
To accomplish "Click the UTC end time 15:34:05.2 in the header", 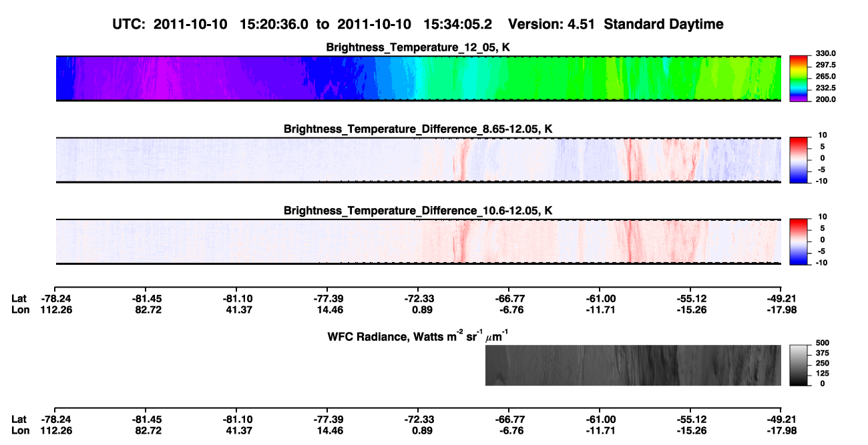I will click(x=458, y=25).
